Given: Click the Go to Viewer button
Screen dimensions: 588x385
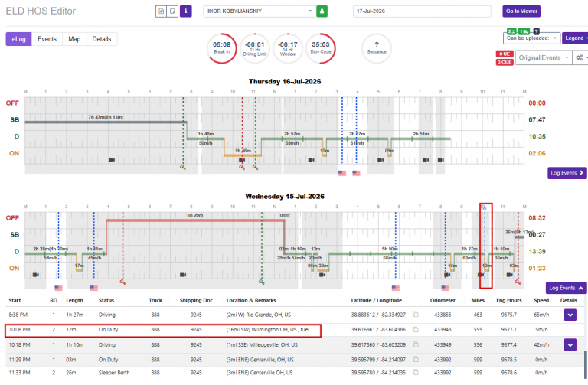Looking at the screenshot, I should (521, 11).
